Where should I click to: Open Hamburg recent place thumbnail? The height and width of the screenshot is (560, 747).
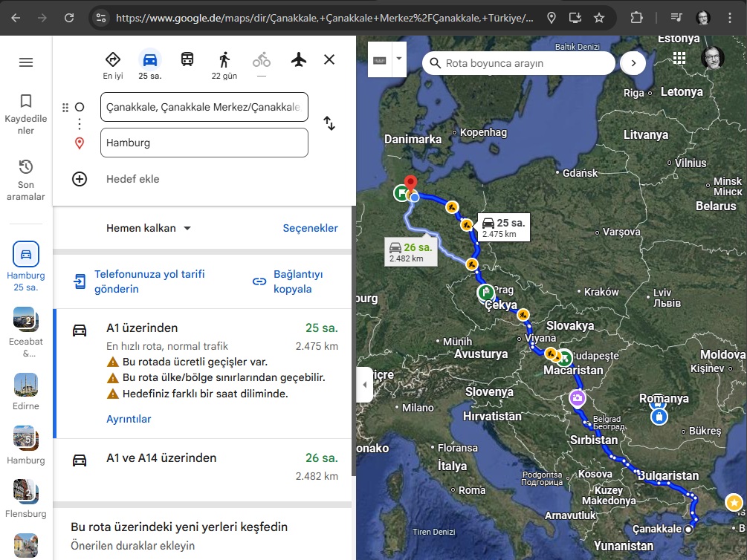pyautogui.click(x=26, y=438)
